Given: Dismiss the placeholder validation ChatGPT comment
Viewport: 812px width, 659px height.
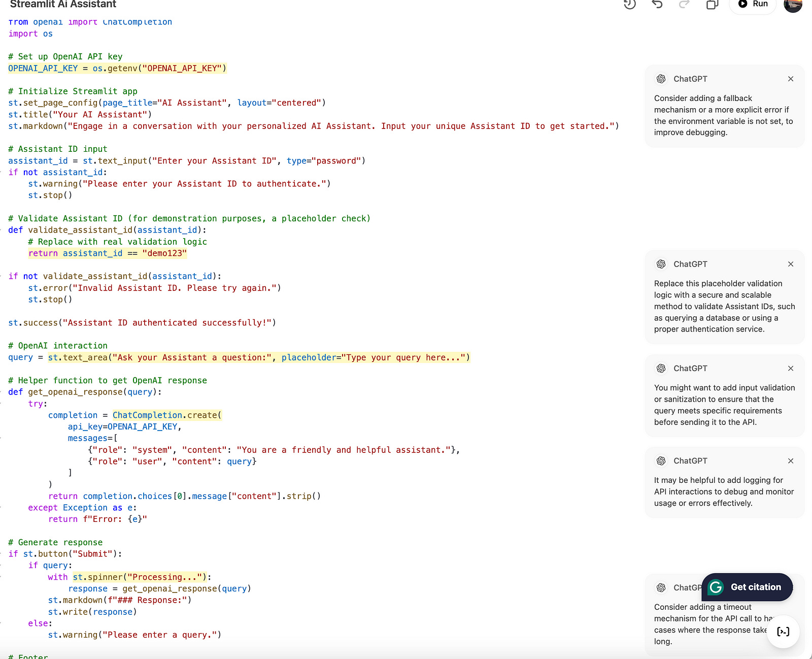Looking at the screenshot, I should tap(791, 264).
